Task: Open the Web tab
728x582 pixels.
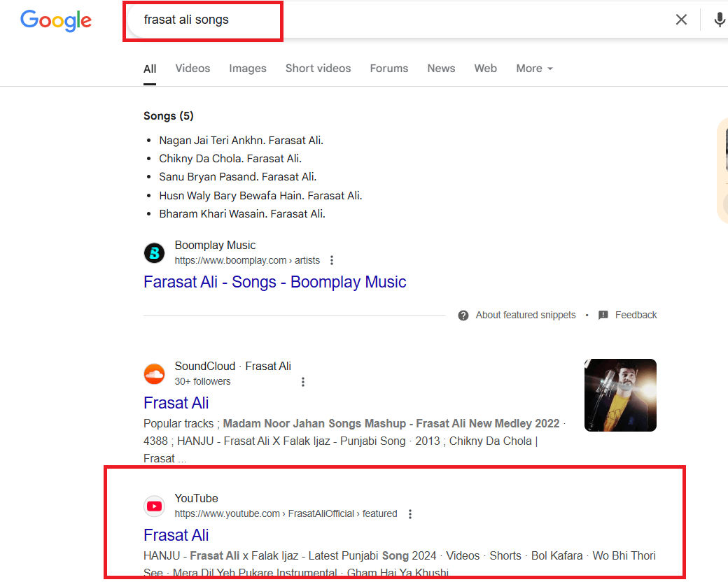Action: point(486,69)
